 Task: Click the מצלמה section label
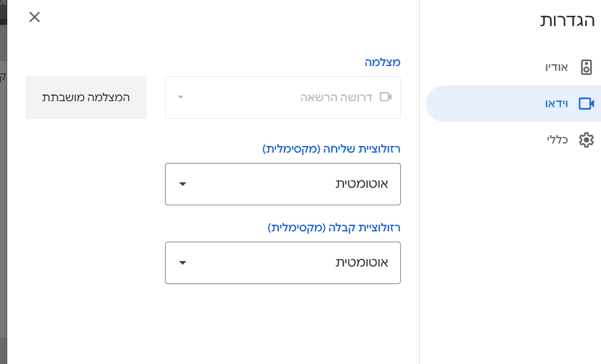[x=382, y=62]
